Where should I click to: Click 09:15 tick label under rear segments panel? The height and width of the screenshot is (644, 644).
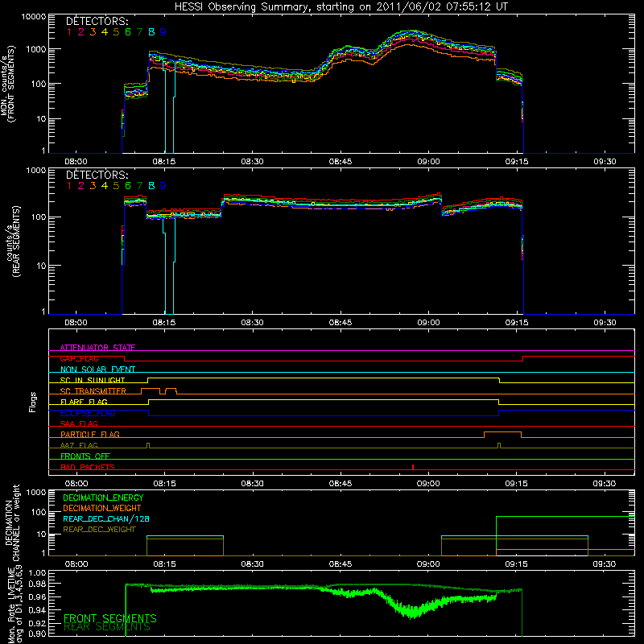517,323
